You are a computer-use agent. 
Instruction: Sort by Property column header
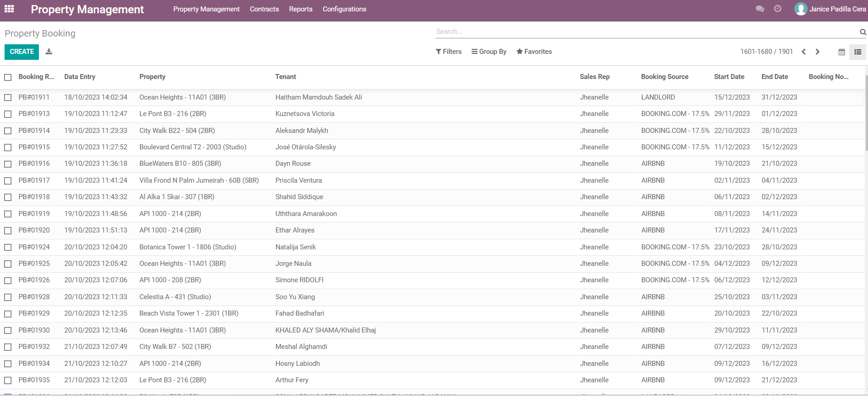(x=152, y=77)
